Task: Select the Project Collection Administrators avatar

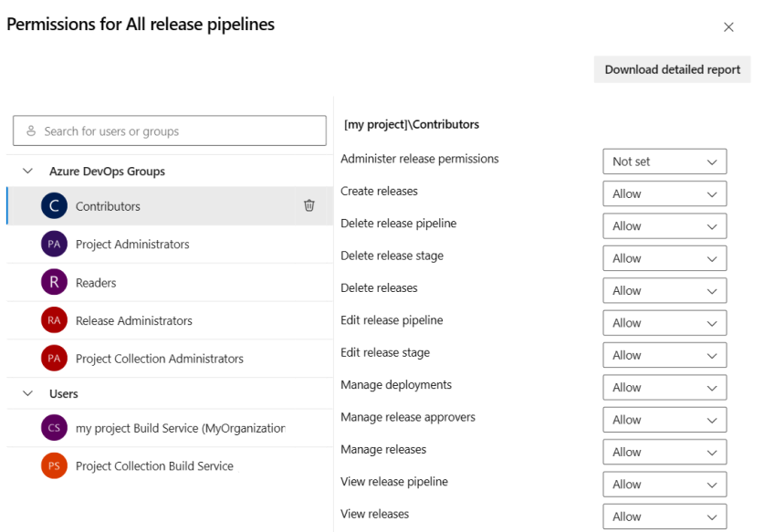Action: coord(52,359)
